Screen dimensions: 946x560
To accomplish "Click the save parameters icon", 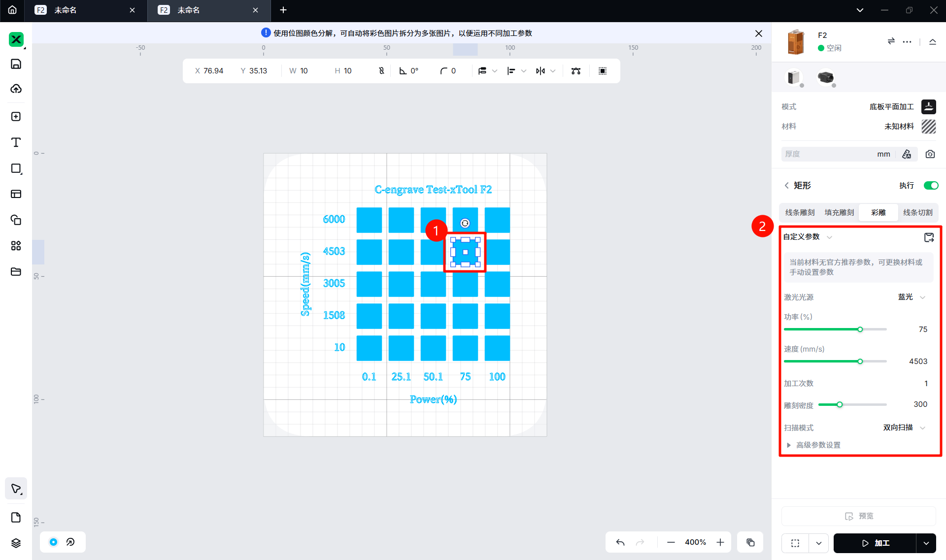I will (929, 237).
